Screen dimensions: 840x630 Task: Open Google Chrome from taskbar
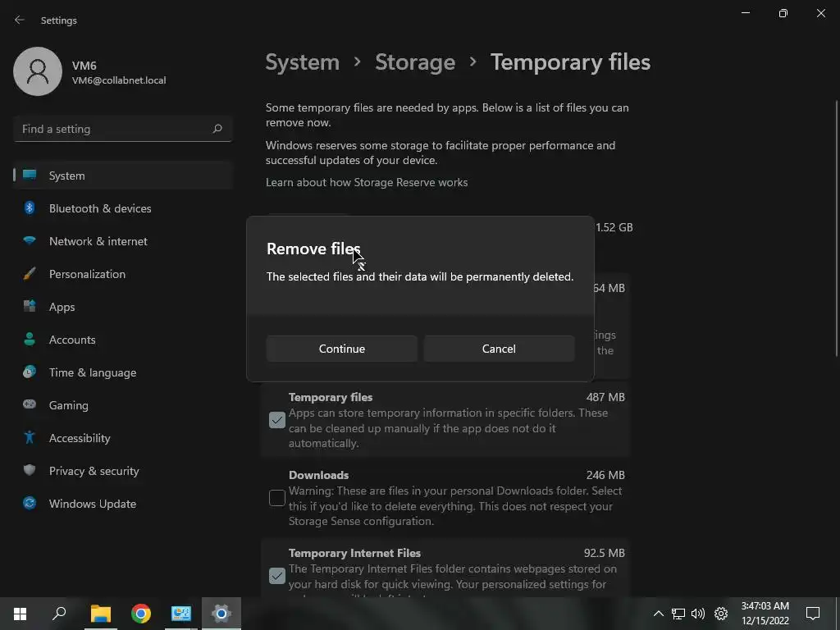click(x=141, y=614)
